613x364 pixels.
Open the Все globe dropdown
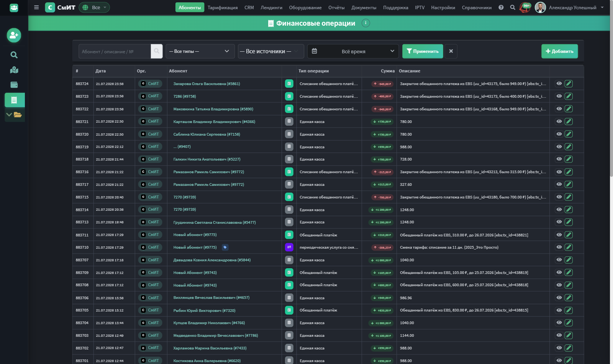[x=94, y=7]
